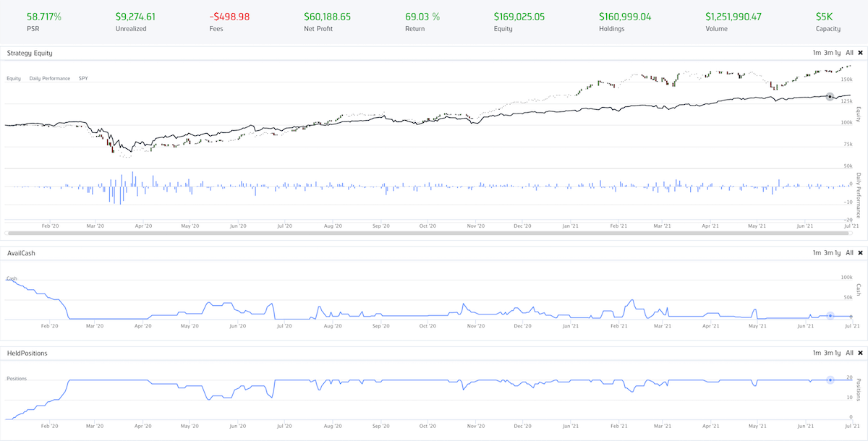The height and width of the screenshot is (441, 868).
Task: Set Strategy Equity range to 3m
Action: click(828, 53)
